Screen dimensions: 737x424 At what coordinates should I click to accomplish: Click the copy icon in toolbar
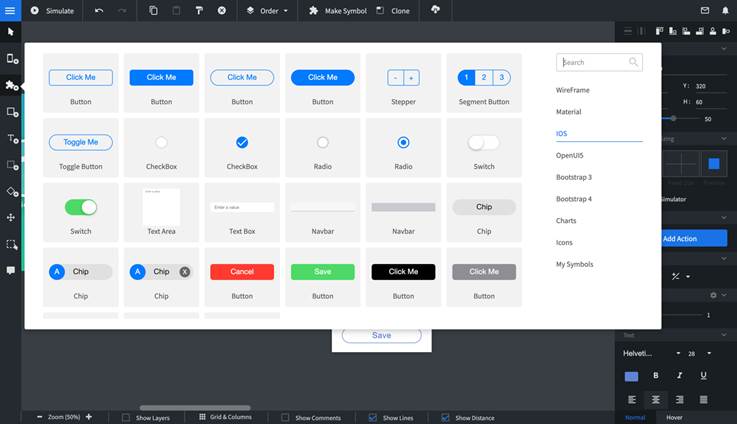[153, 10]
